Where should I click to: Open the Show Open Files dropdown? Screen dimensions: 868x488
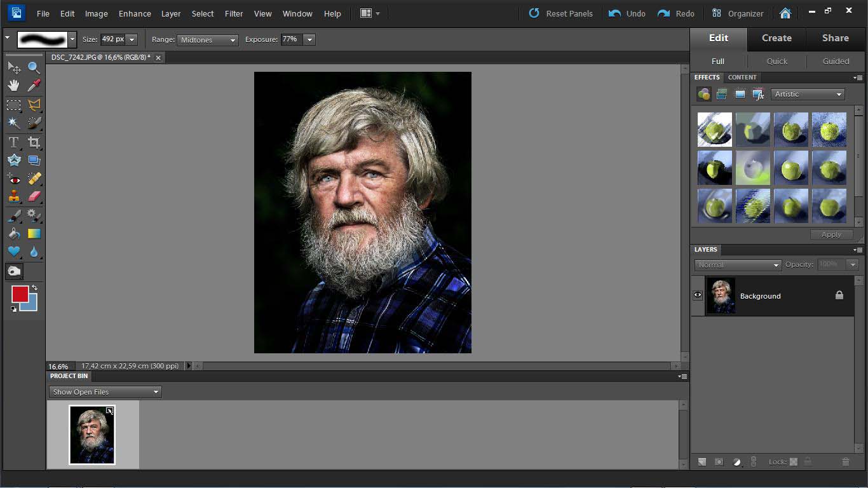(x=105, y=392)
